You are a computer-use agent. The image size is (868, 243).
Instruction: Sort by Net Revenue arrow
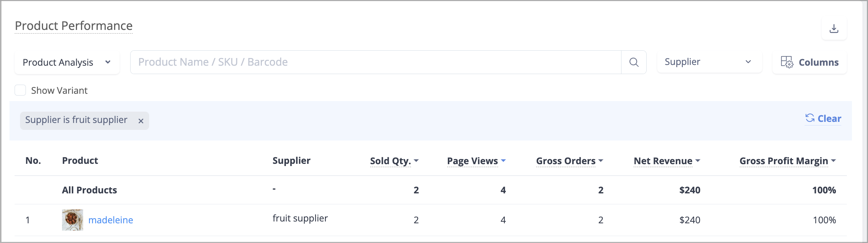tap(698, 161)
